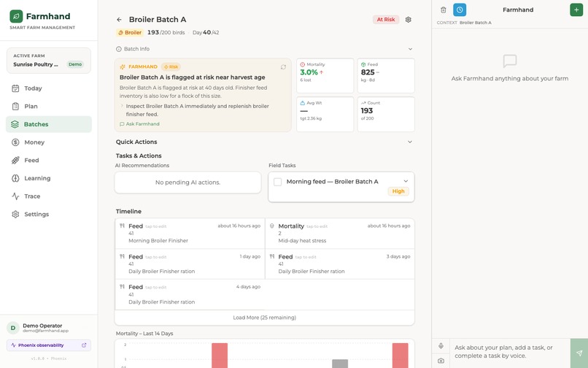The image size is (588, 368).
Task: Start a new chat with the green plus button
Action: click(576, 9)
